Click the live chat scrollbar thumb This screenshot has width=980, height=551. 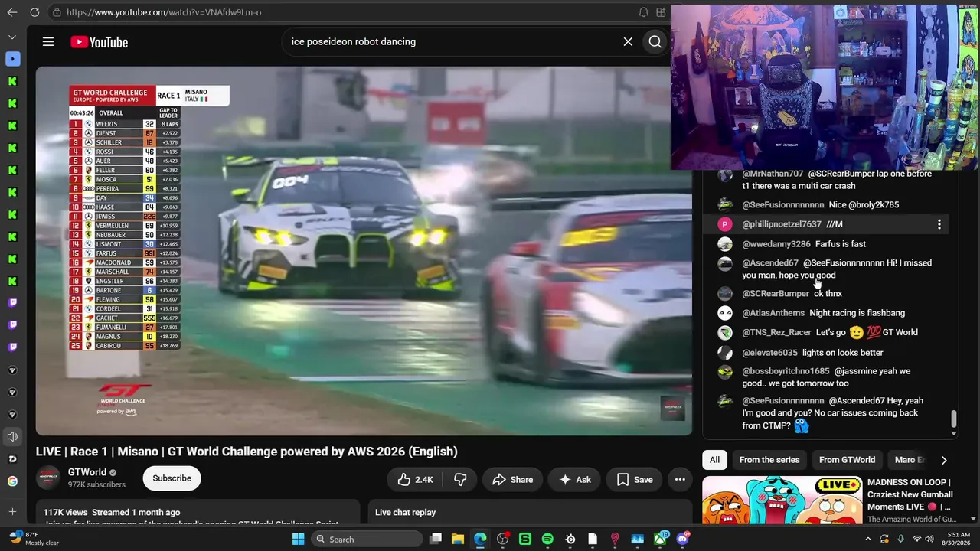(x=953, y=419)
